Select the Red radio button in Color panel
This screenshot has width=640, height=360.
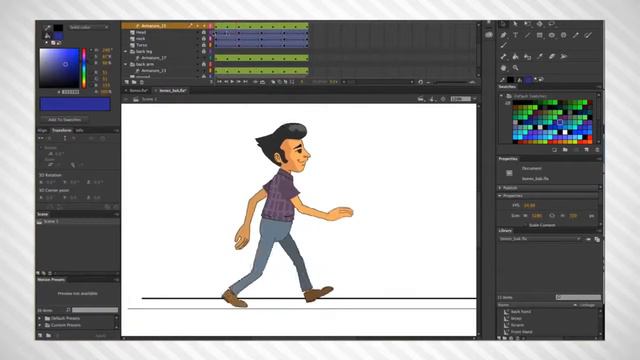91,72
